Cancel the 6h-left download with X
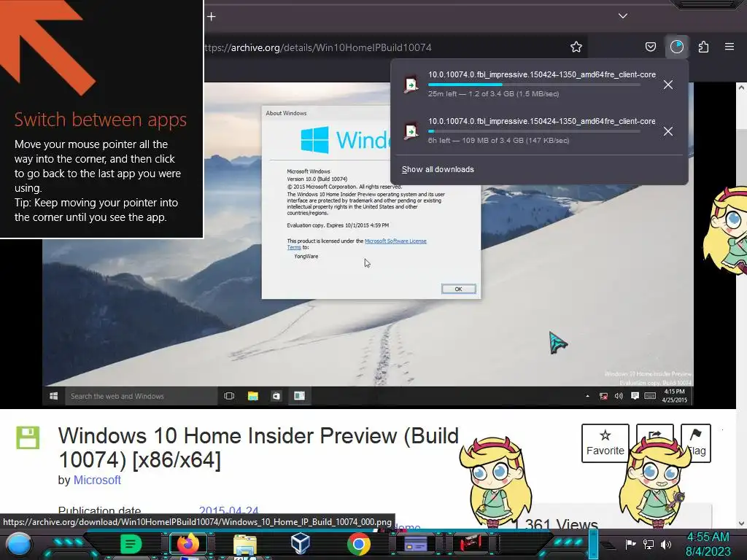The image size is (747, 560). pyautogui.click(x=668, y=131)
